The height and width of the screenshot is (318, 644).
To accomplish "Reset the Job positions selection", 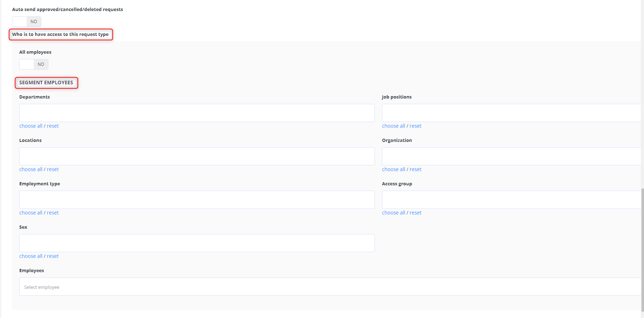I will pyautogui.click(x=415, y=126).
